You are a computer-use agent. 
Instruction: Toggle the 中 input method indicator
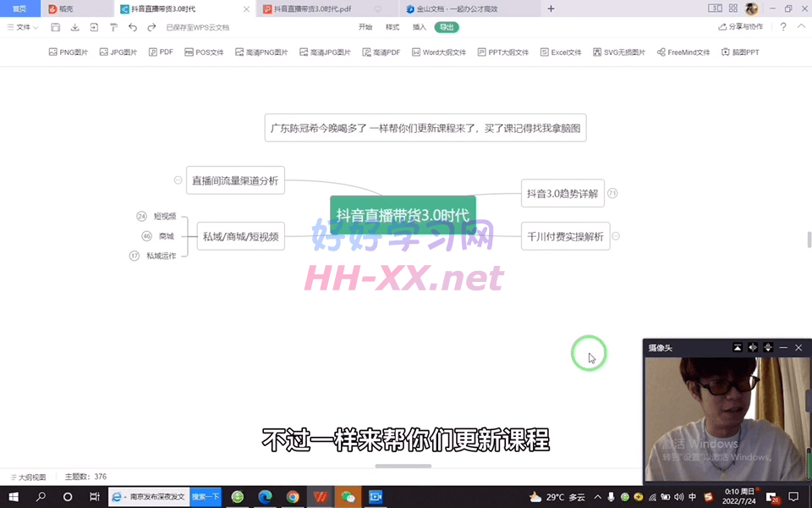693,497
